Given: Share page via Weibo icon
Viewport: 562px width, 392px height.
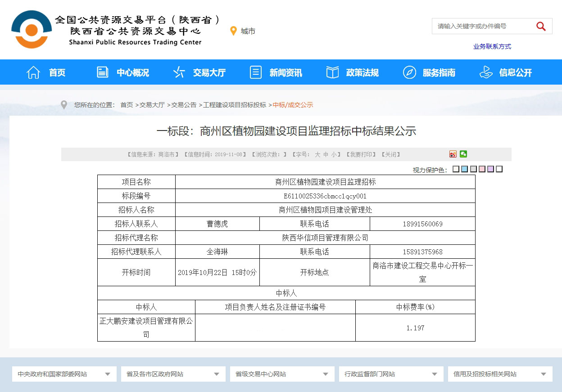Looking at the screenshot, I should tap(453, 154).
